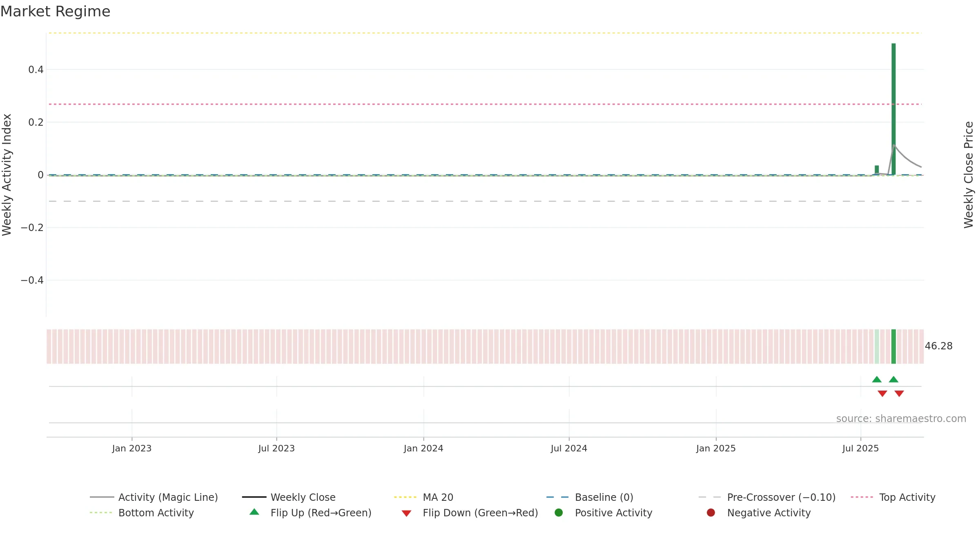This screenshot has height=551, width=980.
Task: Click the first red flip-down triangle marker
Action: 882,393
